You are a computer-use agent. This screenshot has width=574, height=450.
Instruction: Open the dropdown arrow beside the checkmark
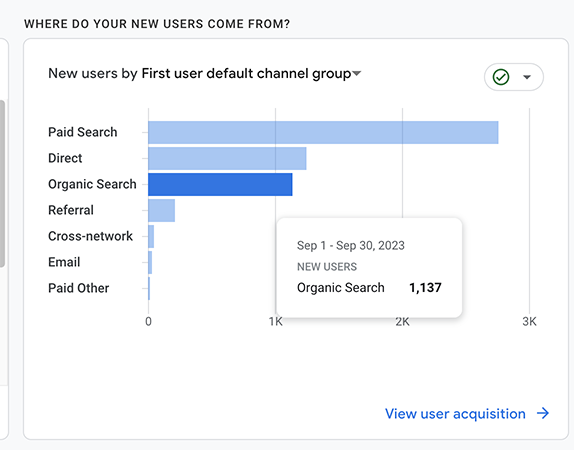(x=527, y=77)
